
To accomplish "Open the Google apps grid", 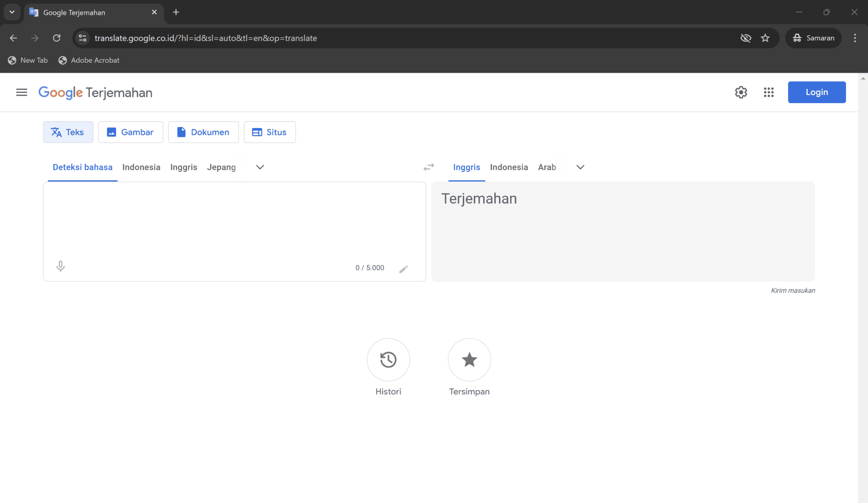I will point(769,92).
